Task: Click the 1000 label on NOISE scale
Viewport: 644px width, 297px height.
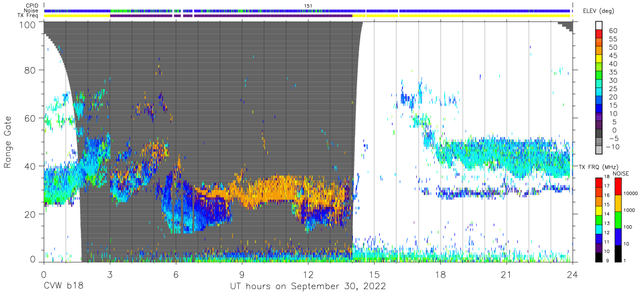Action: 629,210
